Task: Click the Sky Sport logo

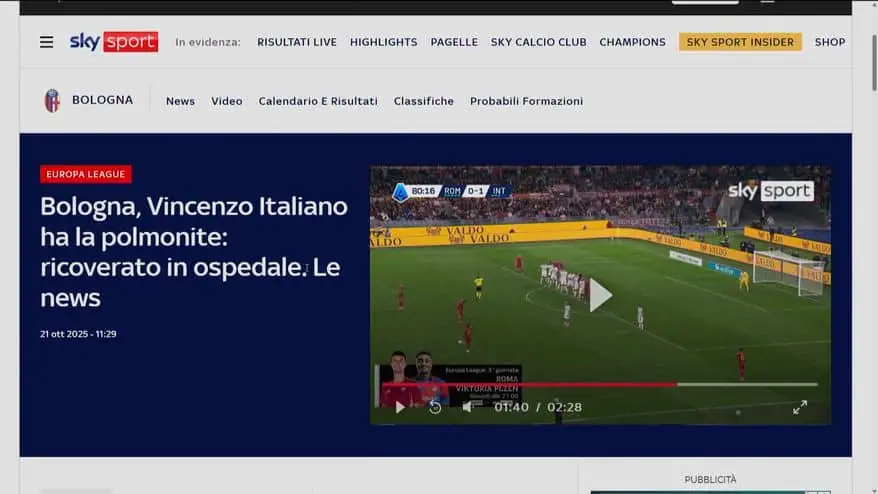Action: (x=113, y=42)
